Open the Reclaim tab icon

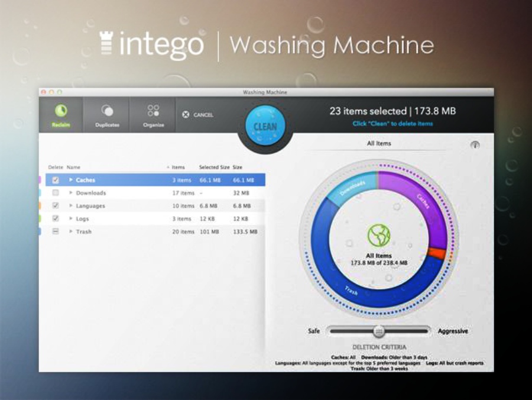[x=61, y=111]
